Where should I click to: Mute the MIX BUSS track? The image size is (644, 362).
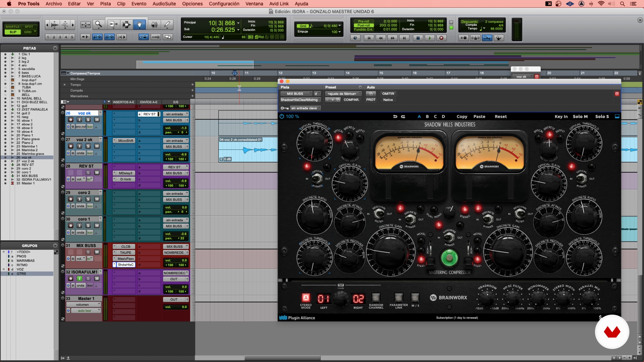[97, 252]
